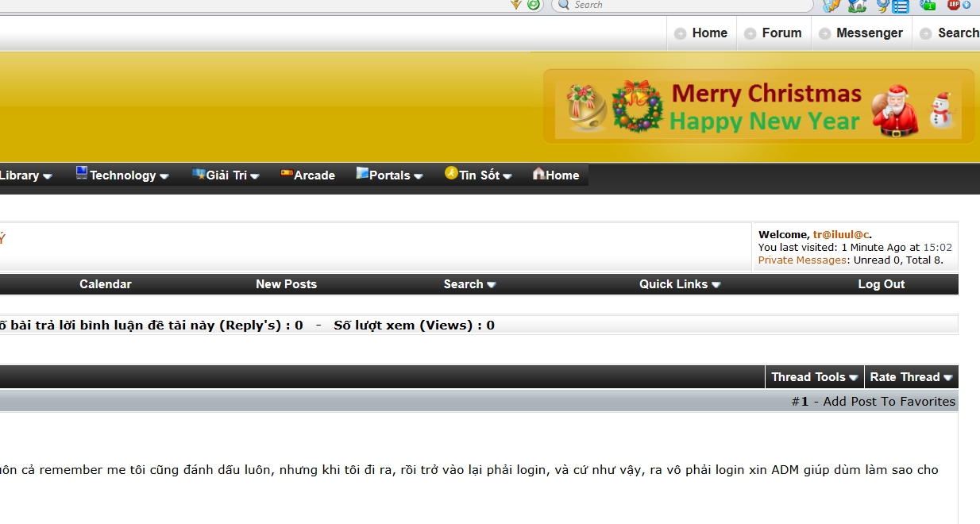Screen dimensions: 980x524
Task: Go to New Posts
Action: (286, 284)
